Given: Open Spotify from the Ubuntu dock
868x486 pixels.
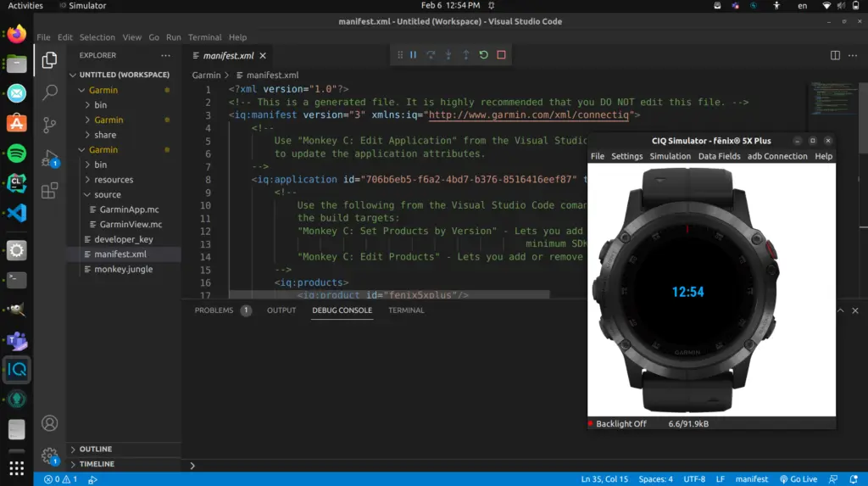Looking at the screenshot, I should (x=17, y=153).
